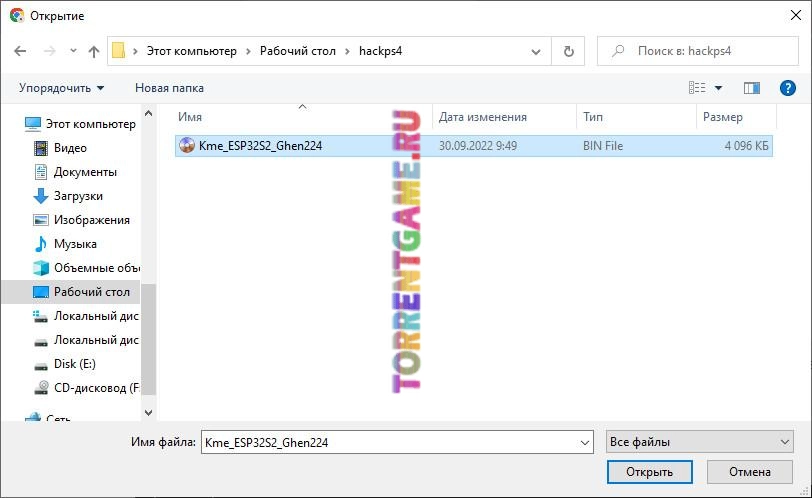Screen dimensions: 812x498
Task: Open the Все файлы file type dropdown
Action: pyautogui.click(x=699, y=441)
